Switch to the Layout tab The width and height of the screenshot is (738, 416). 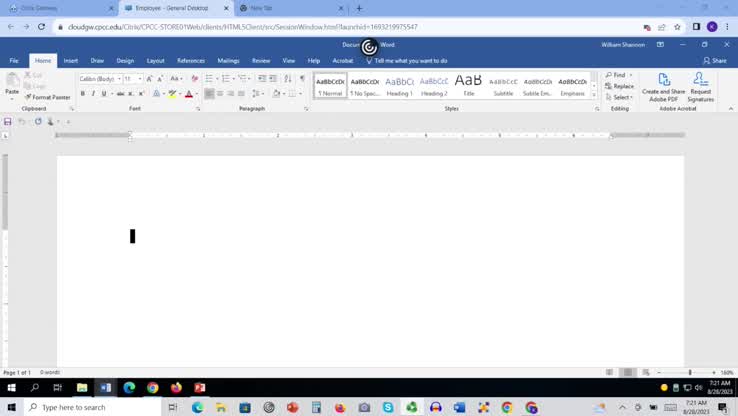click(155, 61)
